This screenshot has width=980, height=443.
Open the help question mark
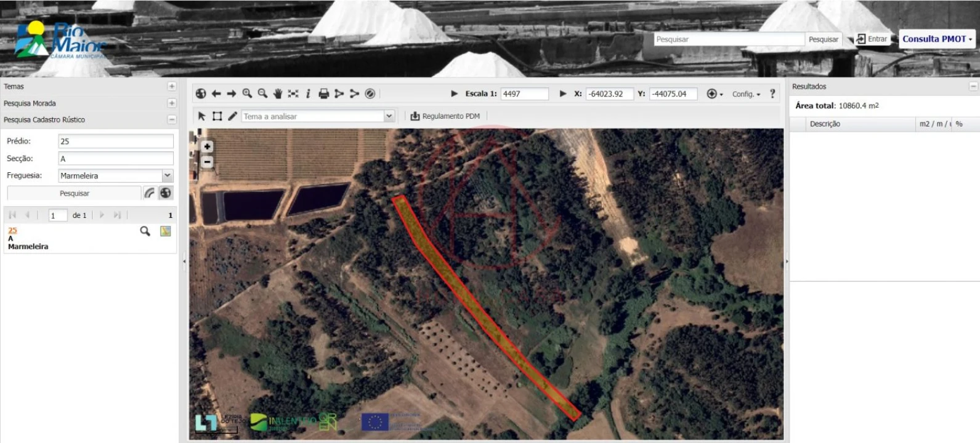tap(772, 94)
